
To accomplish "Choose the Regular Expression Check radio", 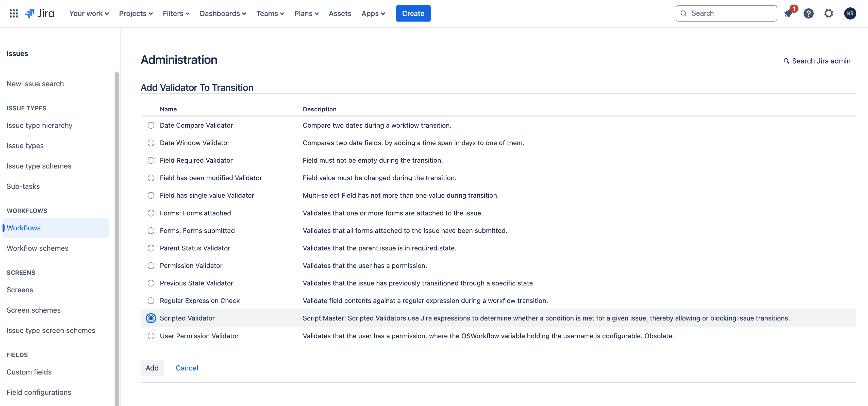I will click(151, 300).
